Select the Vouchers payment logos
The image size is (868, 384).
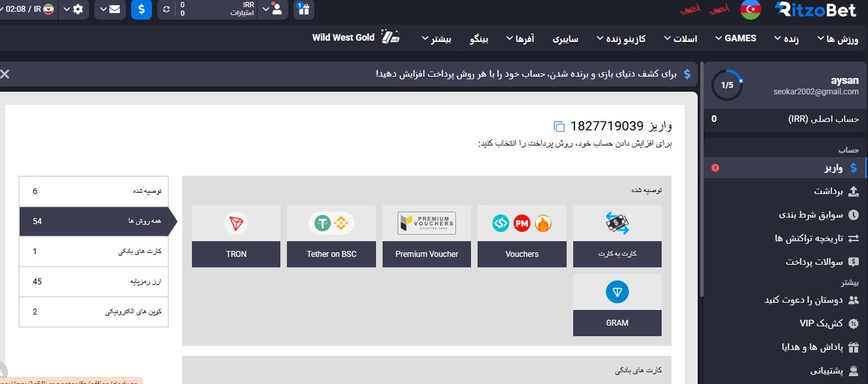522,223
